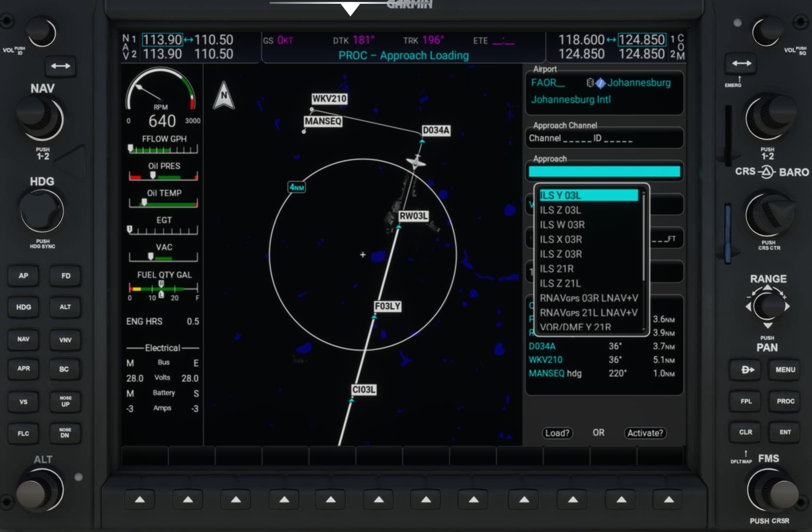Click the CI03L waypoint label on the map
812x532 pixels.
(364, 389)
